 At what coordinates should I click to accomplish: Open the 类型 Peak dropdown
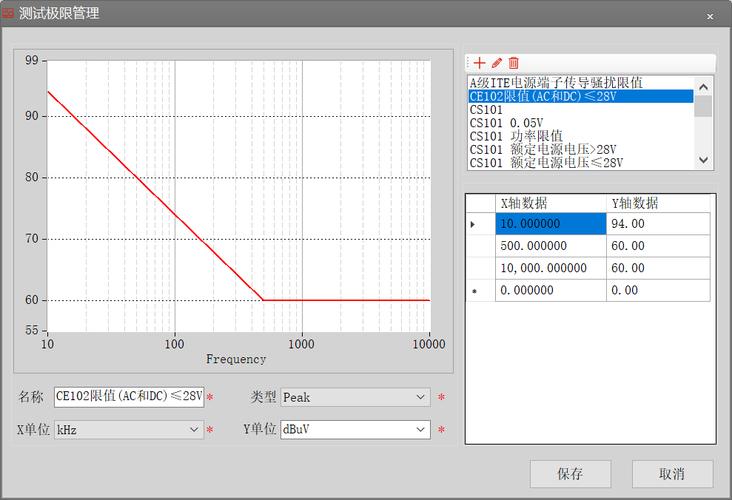pos(355,397)
